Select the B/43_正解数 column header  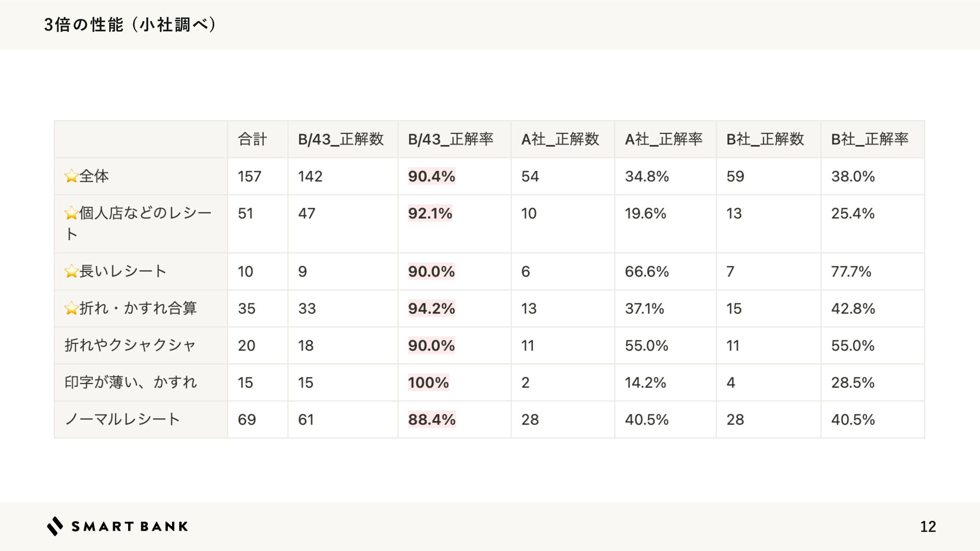[x=340, y=139]
